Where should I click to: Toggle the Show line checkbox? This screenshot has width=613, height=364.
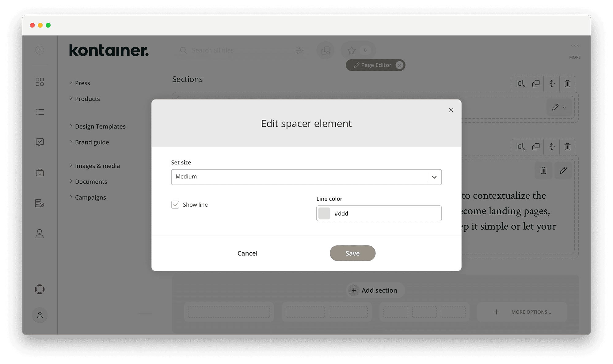point(175,205)
